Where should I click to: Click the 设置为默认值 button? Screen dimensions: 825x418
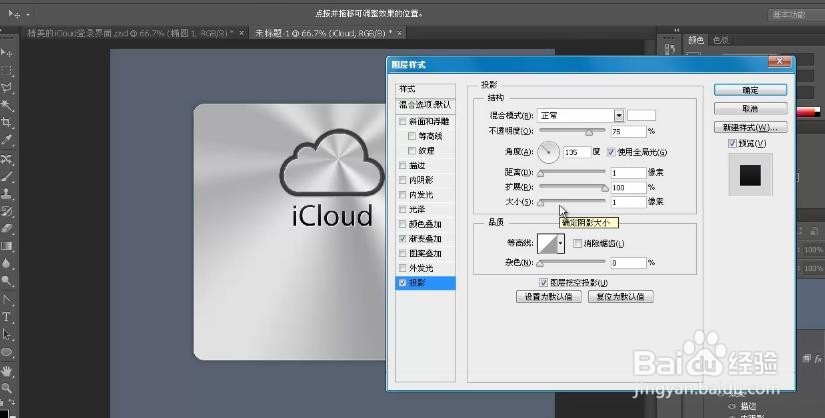548,296
